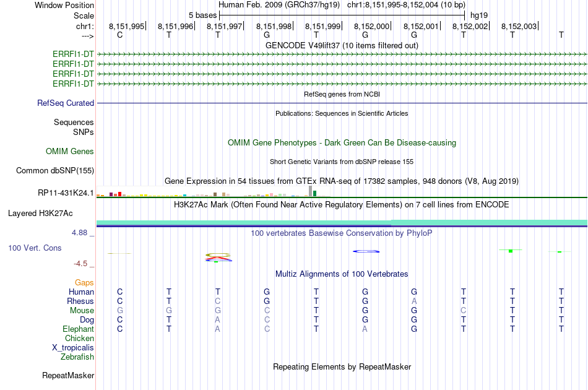This screenshot has width=588, height=390.
Task: Click the RefSeq Curated blue intron line
Action: [342, 103]
